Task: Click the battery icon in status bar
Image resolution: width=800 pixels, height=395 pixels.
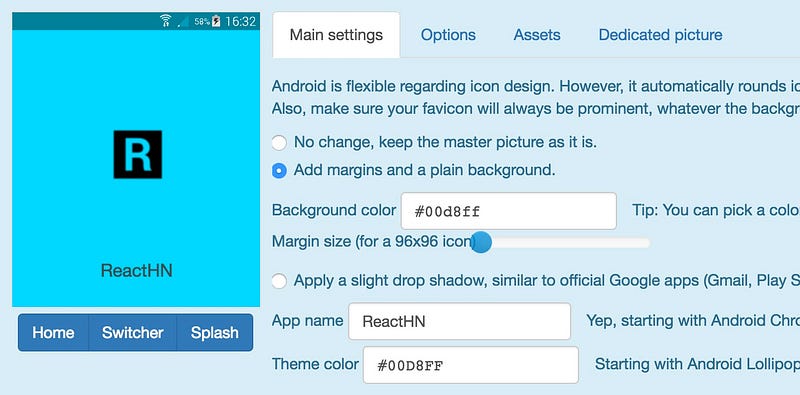Action: point(216,21)
